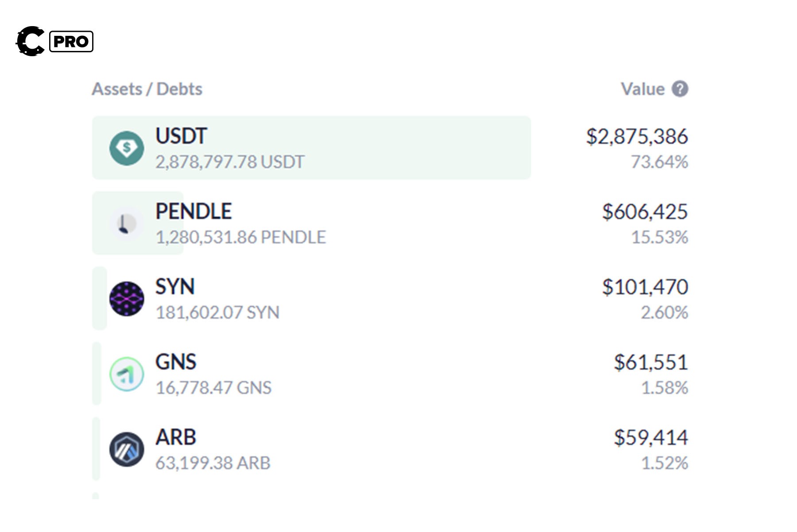The image size is (797, 532).
Task: Click the $2,875,386 USDT value
Action: [637, 136]
